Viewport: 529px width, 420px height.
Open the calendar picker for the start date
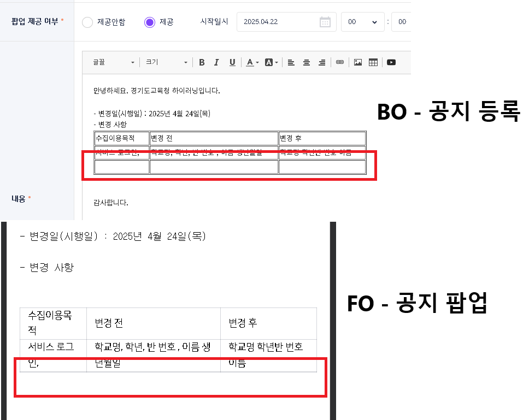325,22
